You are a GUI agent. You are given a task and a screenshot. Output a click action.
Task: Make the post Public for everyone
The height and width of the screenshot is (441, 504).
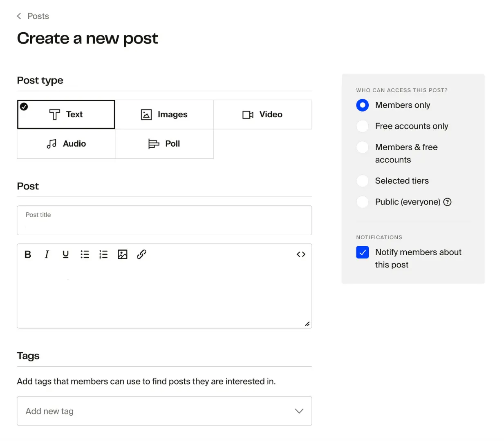362,202
